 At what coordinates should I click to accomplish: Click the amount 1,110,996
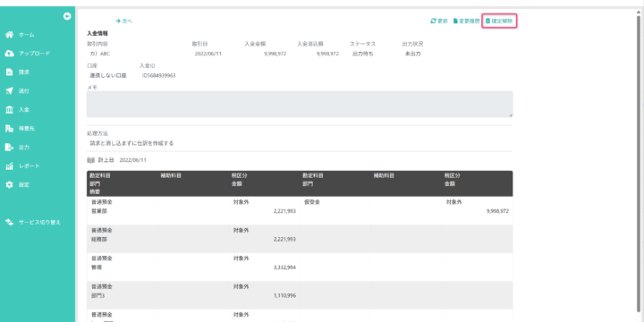284,295
